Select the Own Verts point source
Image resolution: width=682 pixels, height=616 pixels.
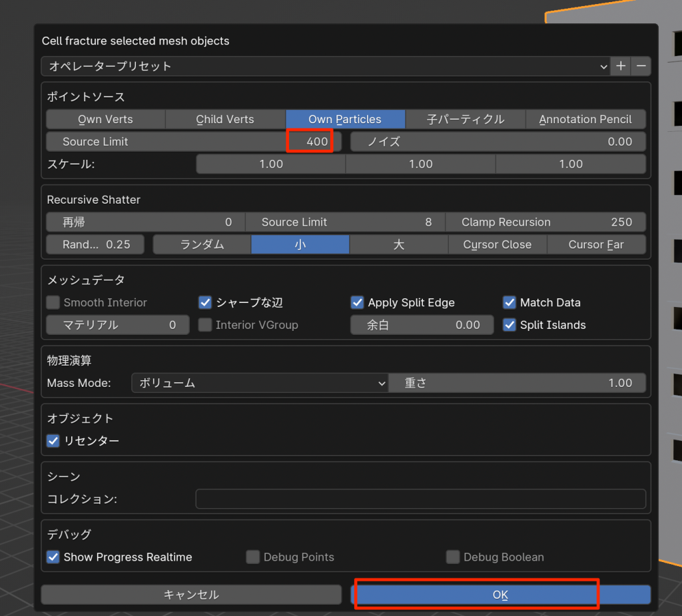tap(105, 119)
